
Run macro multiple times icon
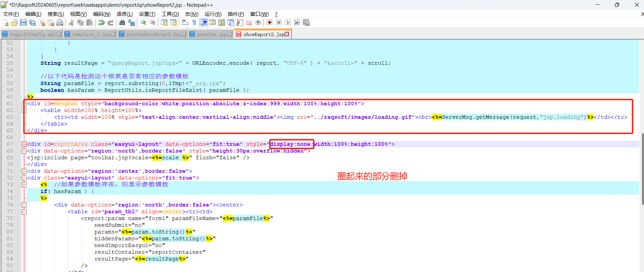coord(297,23)
